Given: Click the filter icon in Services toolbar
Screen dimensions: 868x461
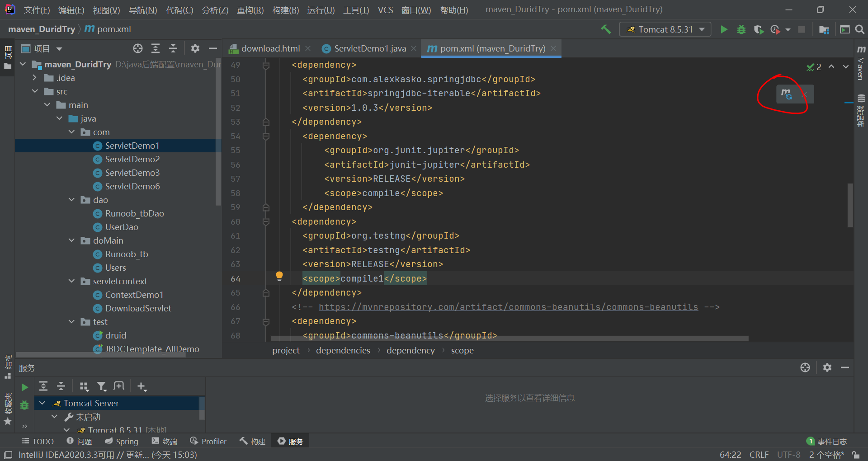Looking at the screenshot, I should click(102, 386).
